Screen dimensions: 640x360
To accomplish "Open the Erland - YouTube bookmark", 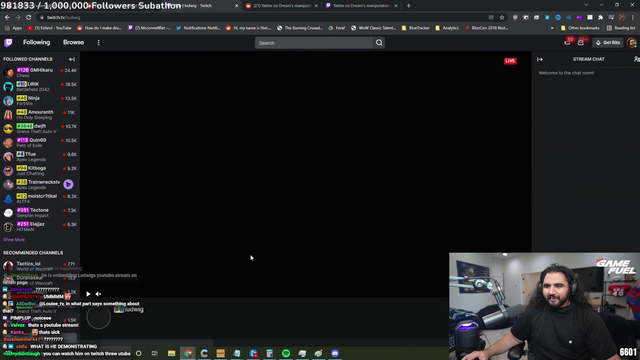I will point(49,28).
